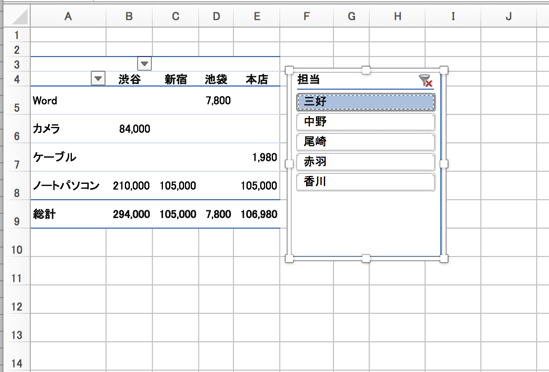Select column C header
549x372 pixels.
point(175,16)
